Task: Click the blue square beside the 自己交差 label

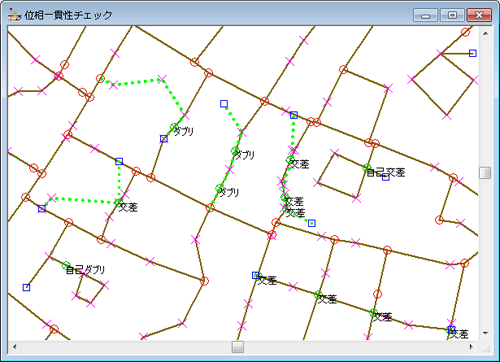Action: click(x=386, y=177)
